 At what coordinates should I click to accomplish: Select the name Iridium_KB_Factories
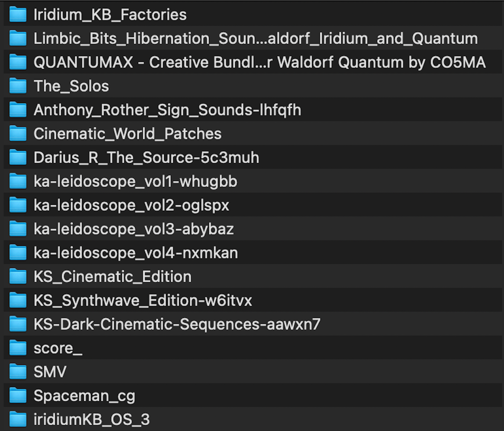click(x=110, y=15)
